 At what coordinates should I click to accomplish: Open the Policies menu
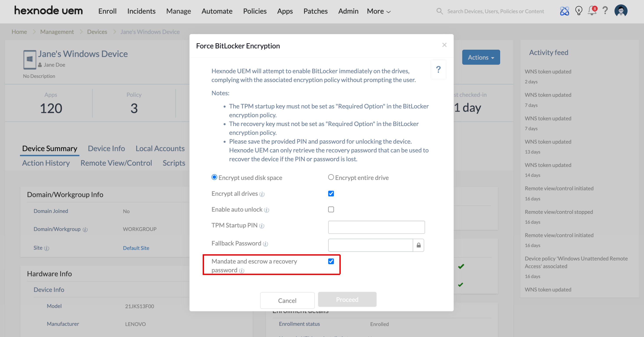pyautogui.click(x=255, y=11)
